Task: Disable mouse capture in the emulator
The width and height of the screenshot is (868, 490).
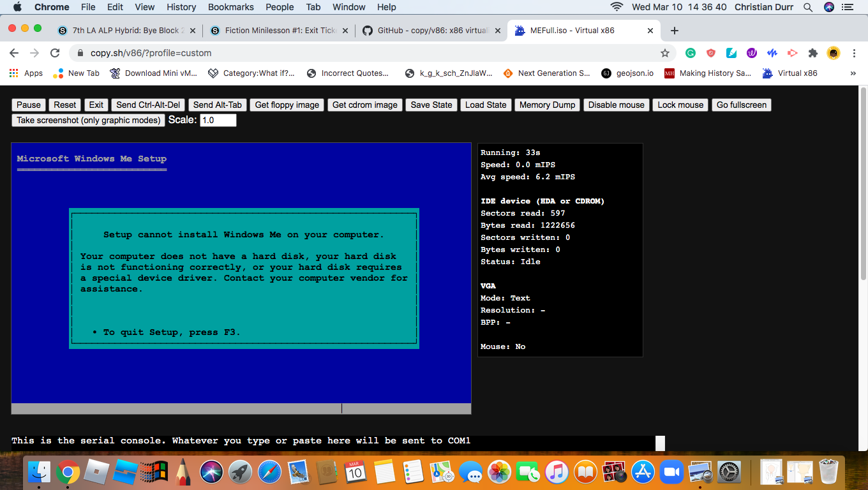Action: click(616, 105)
